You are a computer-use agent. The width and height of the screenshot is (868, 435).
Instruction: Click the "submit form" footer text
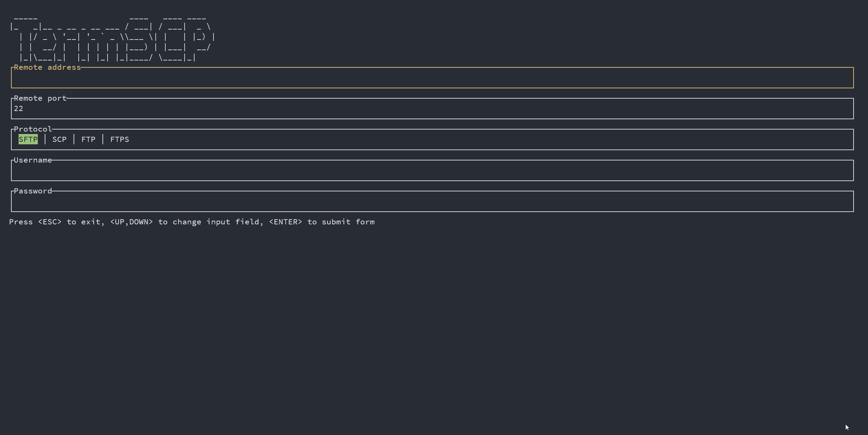coord(348,222)
